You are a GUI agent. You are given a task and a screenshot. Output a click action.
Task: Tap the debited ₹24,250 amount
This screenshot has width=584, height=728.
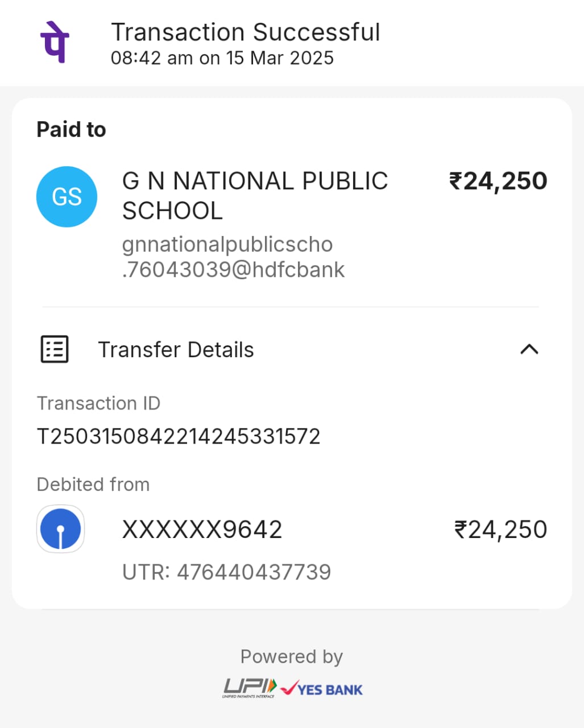click(500, 530)
